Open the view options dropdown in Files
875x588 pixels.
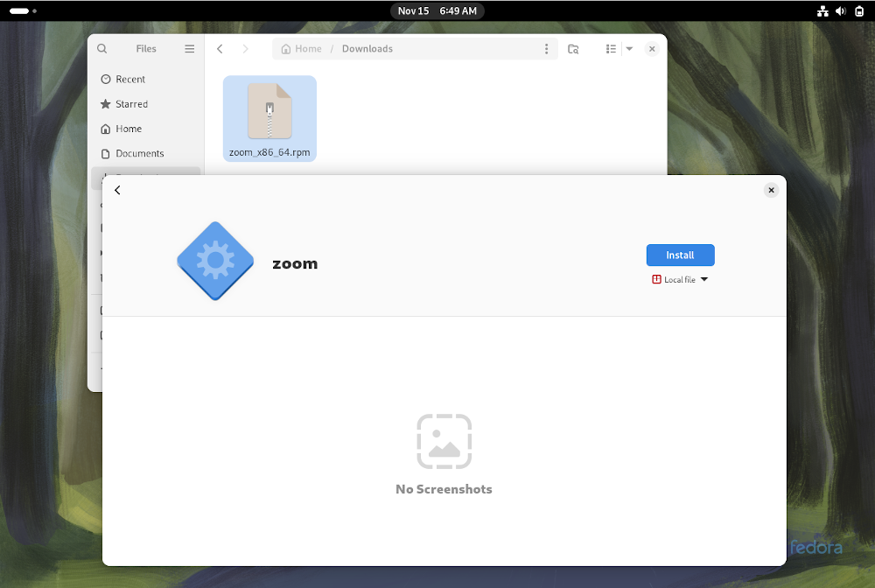tap(629, 48)
